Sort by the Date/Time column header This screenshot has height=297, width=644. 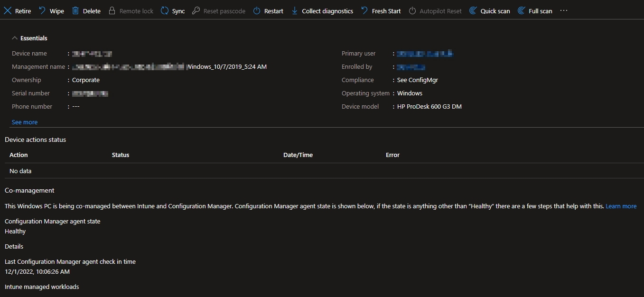point(298,155)
